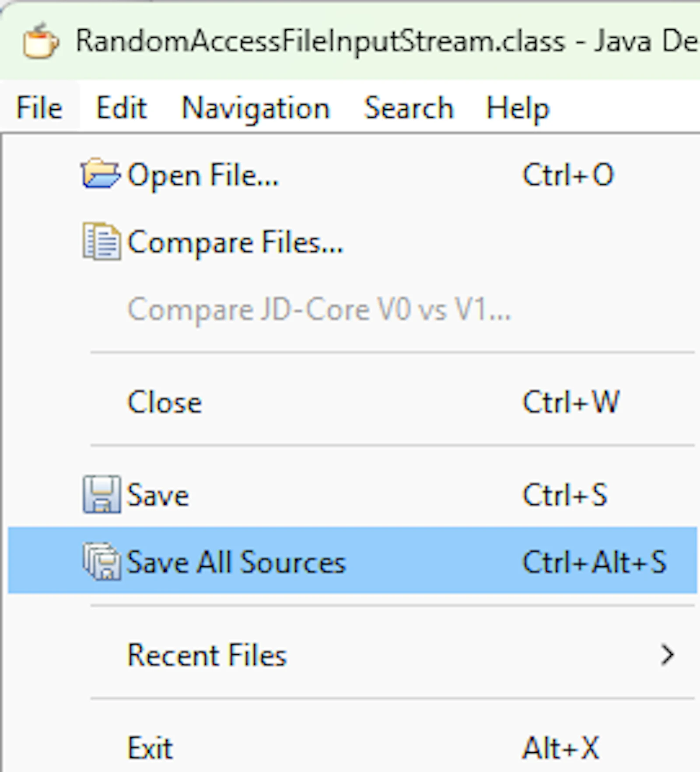
Task: Select the Compare Files... entry
Action: 352,242
